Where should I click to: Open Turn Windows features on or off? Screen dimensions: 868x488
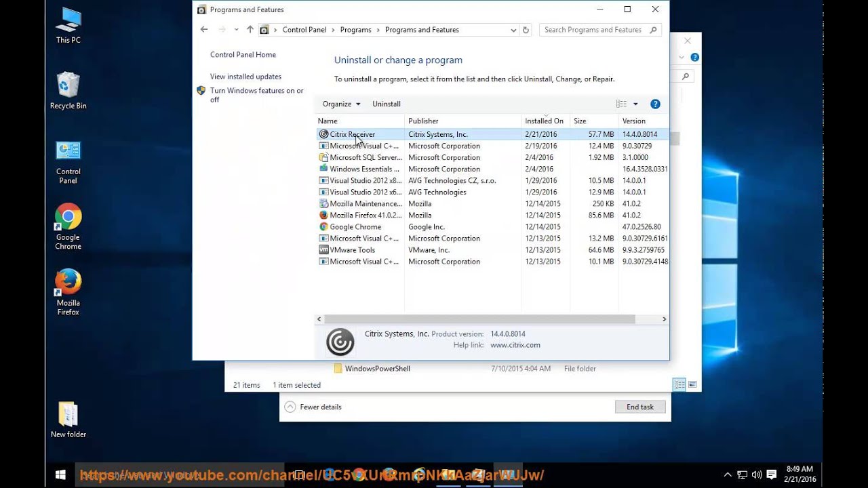point(257,95)
